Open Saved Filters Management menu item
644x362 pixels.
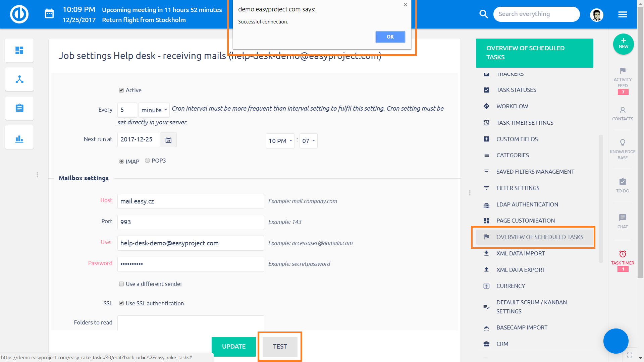click(535, 172)
